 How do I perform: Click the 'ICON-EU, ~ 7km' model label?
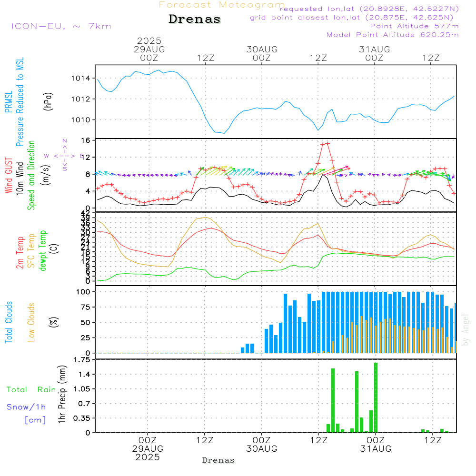pyautogui.click(x=61, y=26)
